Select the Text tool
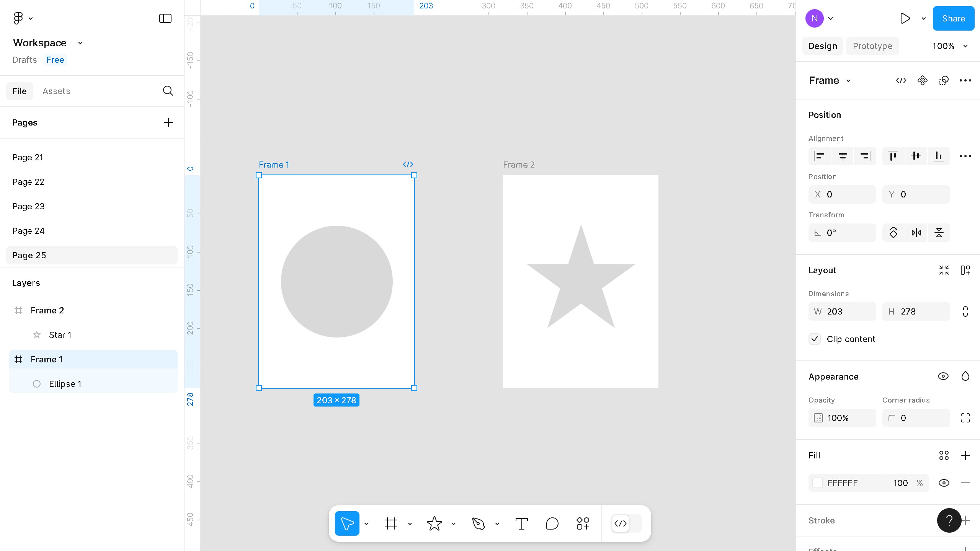This screenshot has width=980, height=551. 521,523
